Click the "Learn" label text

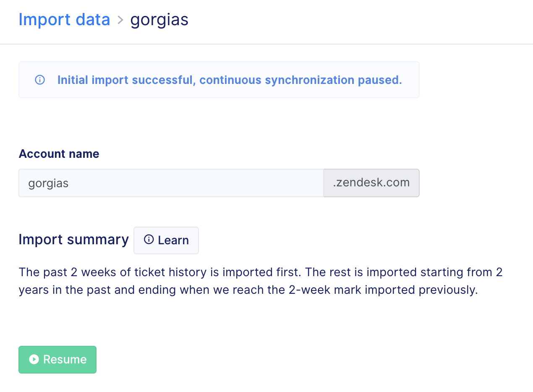[x=173, y=240]
